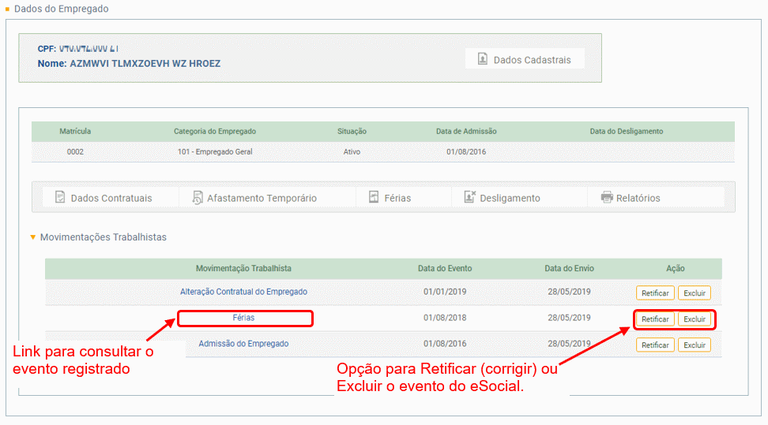The image size is (768, 425).
Task: Click the Férias tab icon
Action: (x=374, y=198)
